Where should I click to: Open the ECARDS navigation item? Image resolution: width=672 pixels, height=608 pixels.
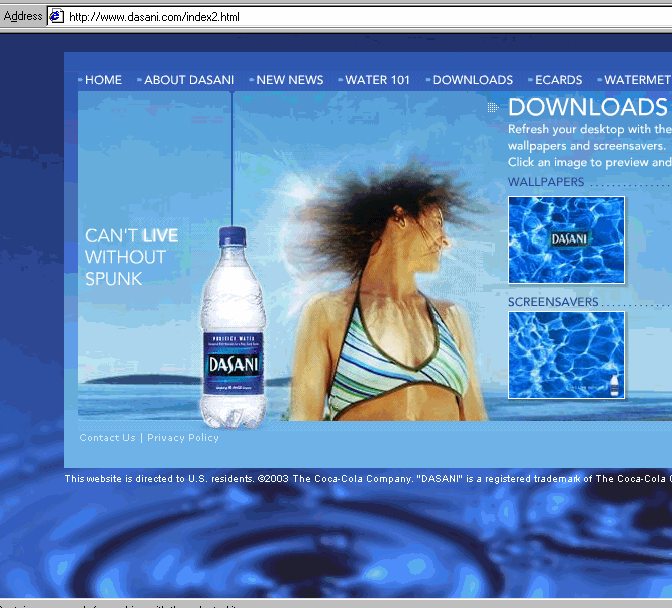[558, 80]
